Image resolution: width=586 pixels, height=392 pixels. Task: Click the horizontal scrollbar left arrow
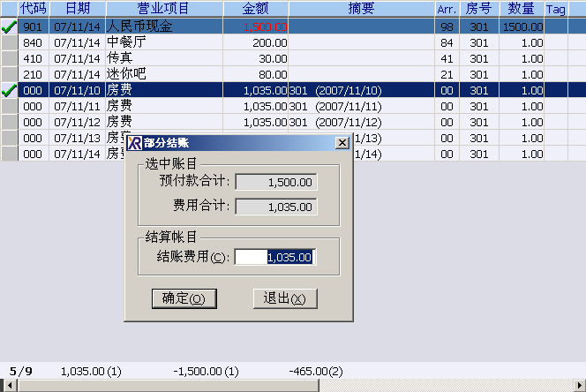pos(10,386)
